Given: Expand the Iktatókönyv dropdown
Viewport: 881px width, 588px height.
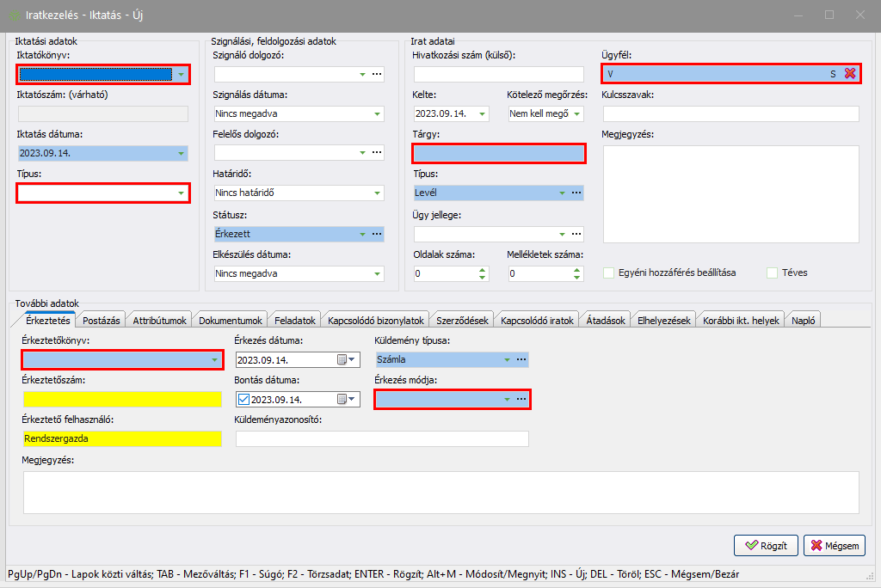Looking at the screenshot, I should tap(181, 75).
